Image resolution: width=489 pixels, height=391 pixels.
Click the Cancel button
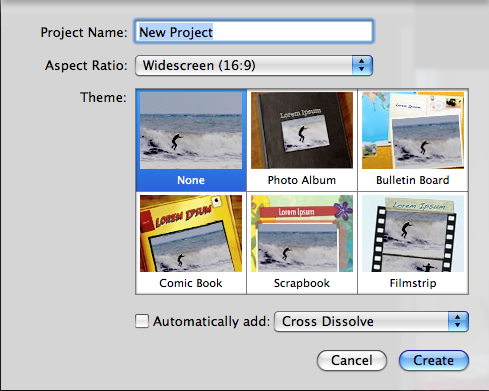352,360
